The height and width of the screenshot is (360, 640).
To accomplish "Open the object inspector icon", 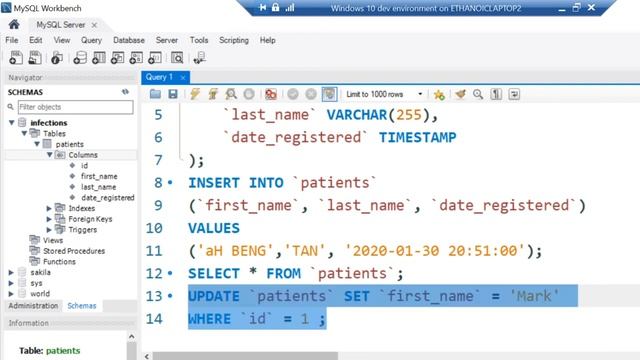I will point(57,58).
